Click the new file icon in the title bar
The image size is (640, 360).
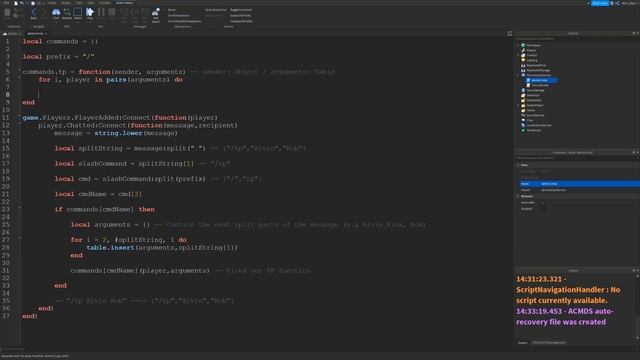(16, 3)
